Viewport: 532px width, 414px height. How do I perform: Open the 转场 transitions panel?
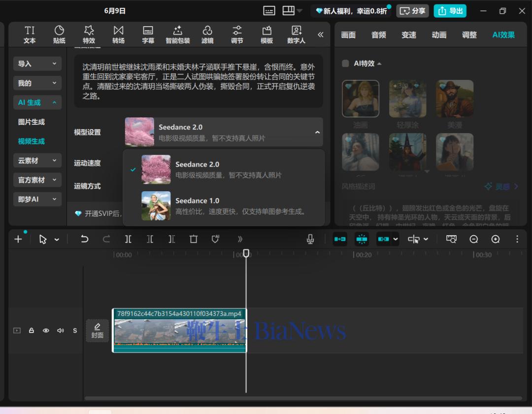[118, 34]
